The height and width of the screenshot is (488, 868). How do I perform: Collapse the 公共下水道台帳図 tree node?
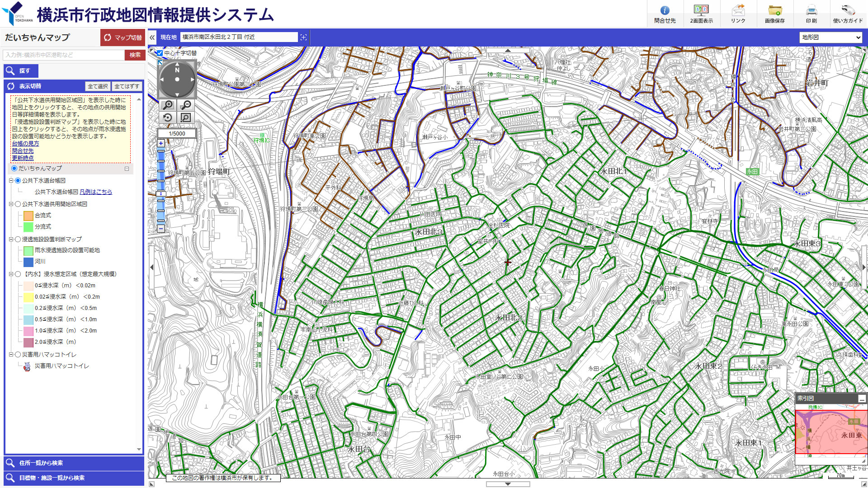point(11,181)
